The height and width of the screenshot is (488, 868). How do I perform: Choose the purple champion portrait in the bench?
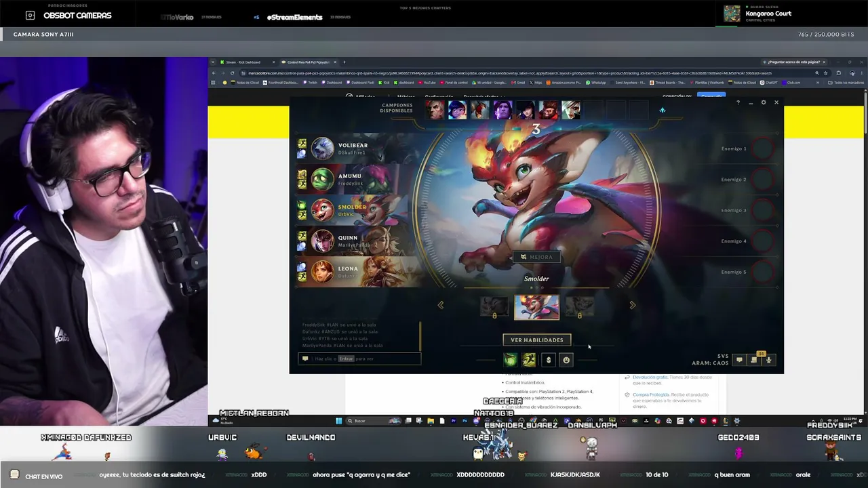[502, 110]
